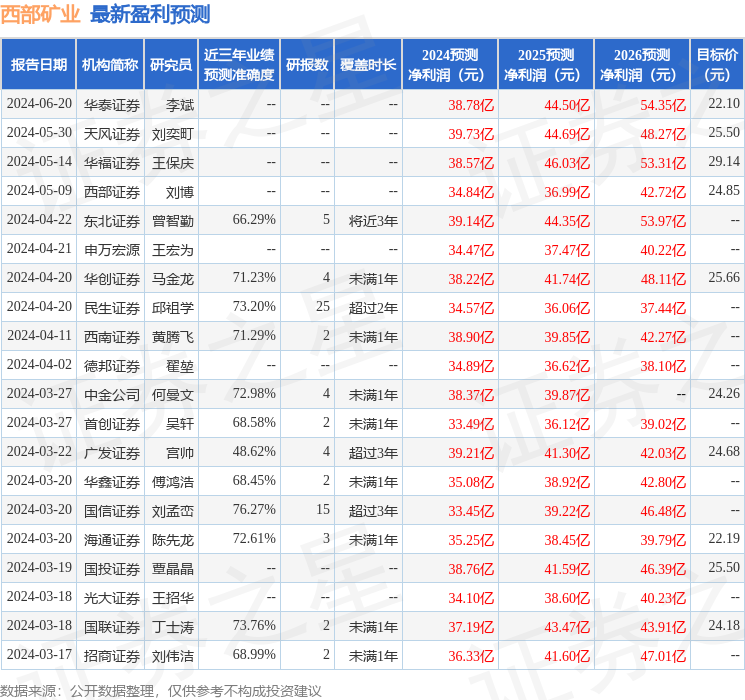Click the 2024预测净利润 column header
Screen dimensions: 745x700
[x=450, y=65]
